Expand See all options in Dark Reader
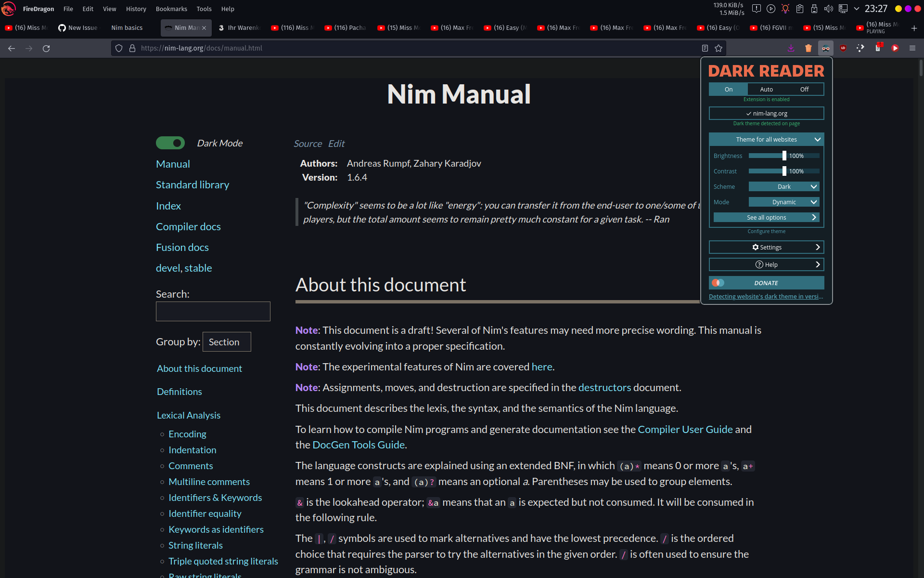 [x=766, y=217]
